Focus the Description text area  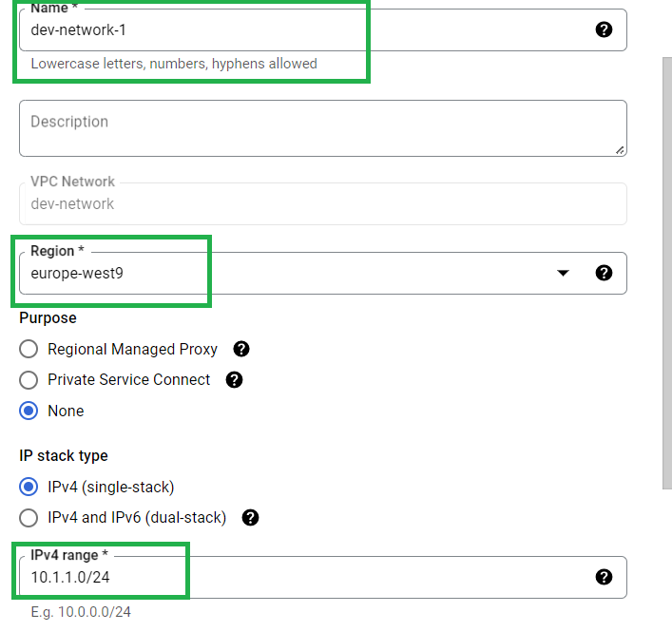point(323,128)
